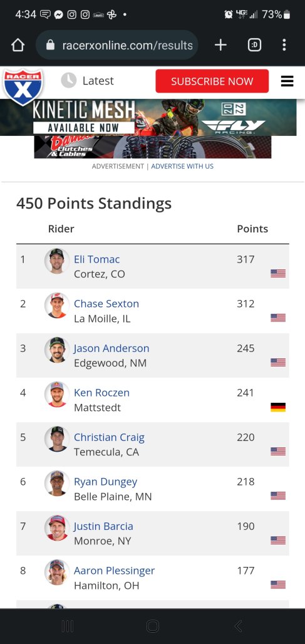305x644 pixels.
Task: Follow the Advertise With Us link
Action: (x=182, y=167)
